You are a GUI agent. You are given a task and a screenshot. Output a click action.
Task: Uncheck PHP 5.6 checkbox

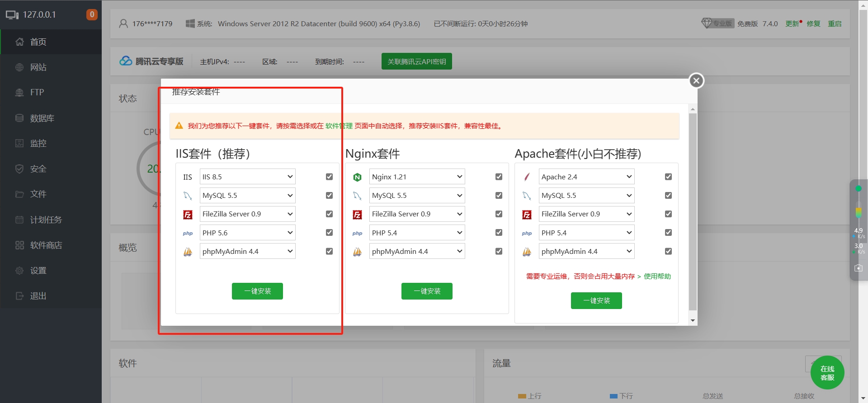pos(329,232)
